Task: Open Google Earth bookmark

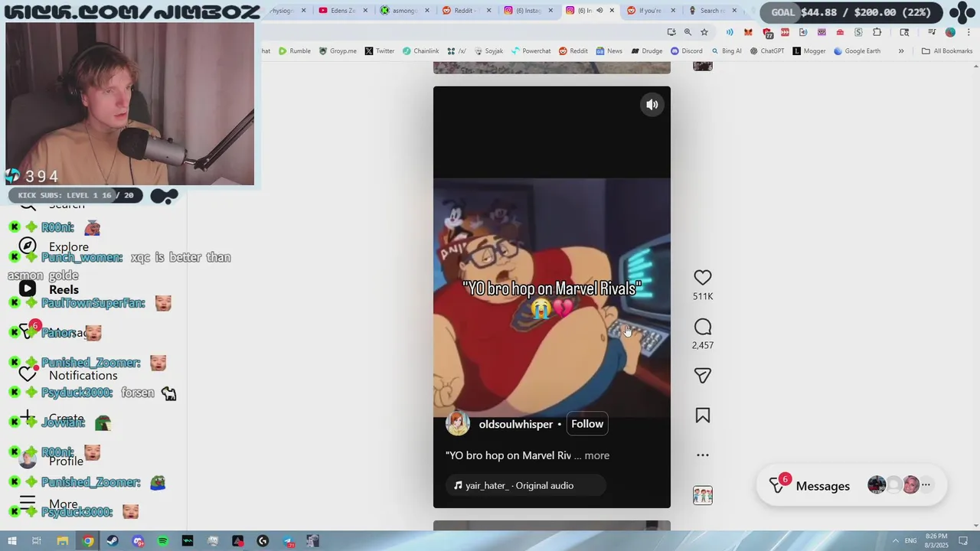Action: click(x=857, y=51)
